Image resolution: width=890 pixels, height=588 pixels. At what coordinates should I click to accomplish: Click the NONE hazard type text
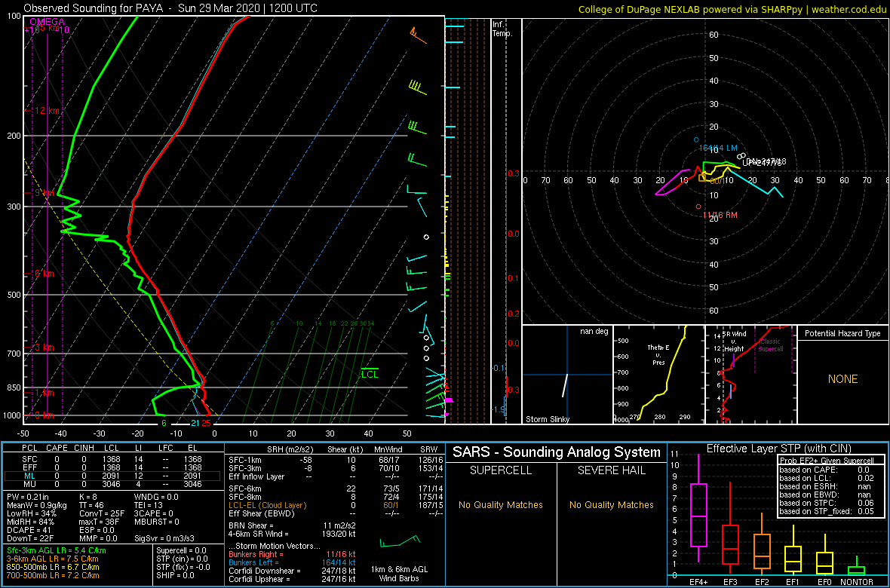click(842, 379)
